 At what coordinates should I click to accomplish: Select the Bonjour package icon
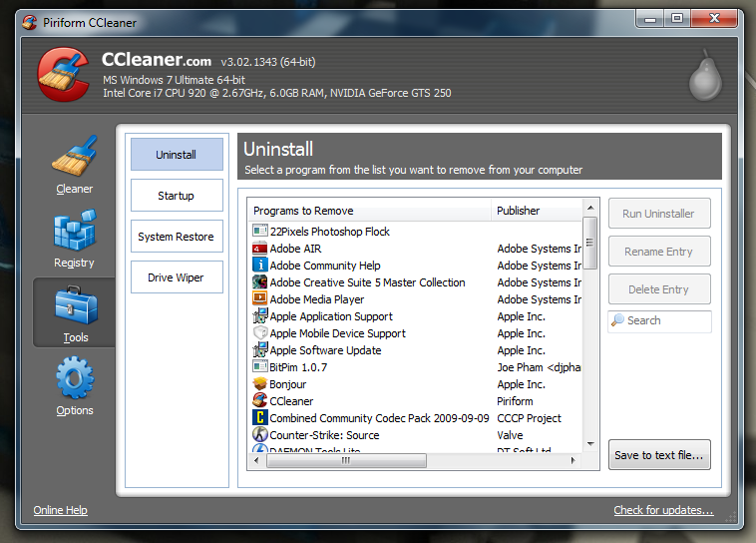[x=260, y=383]
